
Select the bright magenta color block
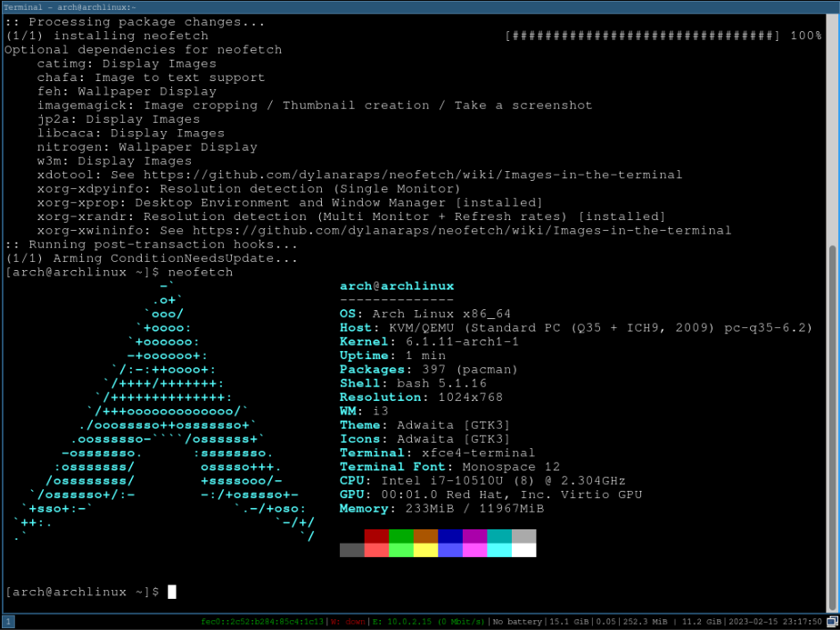475,550
